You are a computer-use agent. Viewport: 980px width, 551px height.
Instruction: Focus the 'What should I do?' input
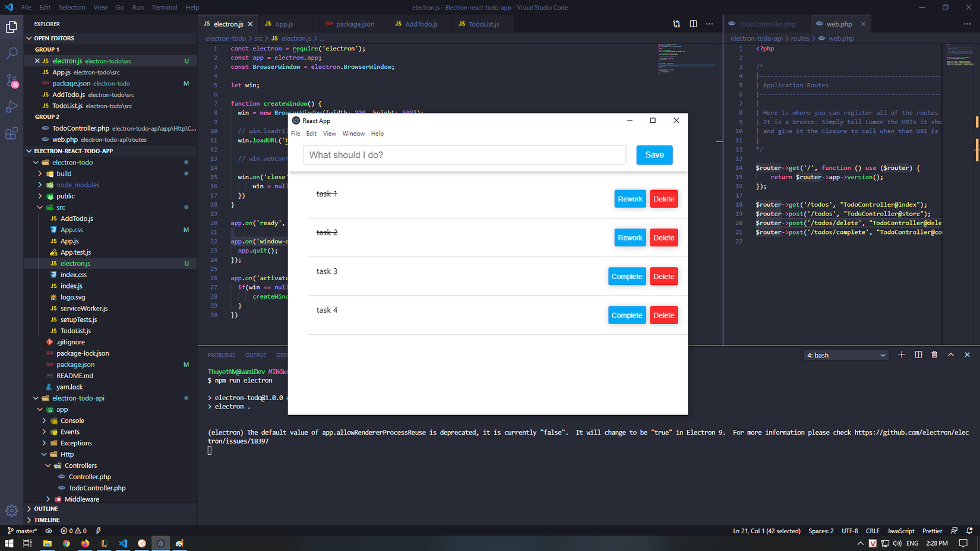coord(464,155)
